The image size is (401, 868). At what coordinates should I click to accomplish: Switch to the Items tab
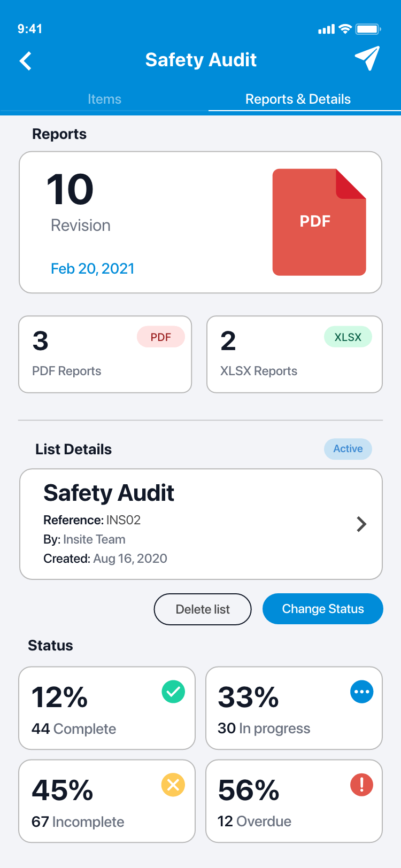104,99
